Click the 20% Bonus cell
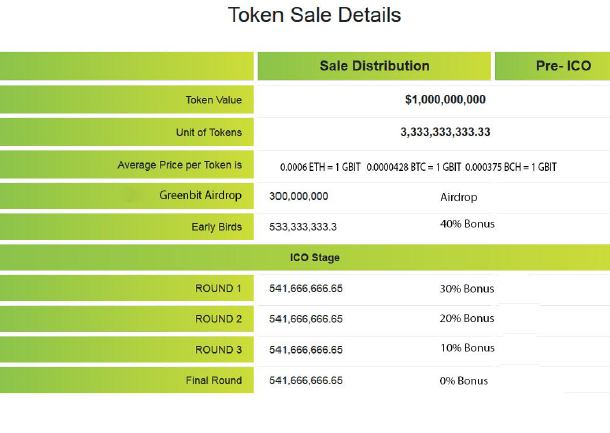 point(467,319)
